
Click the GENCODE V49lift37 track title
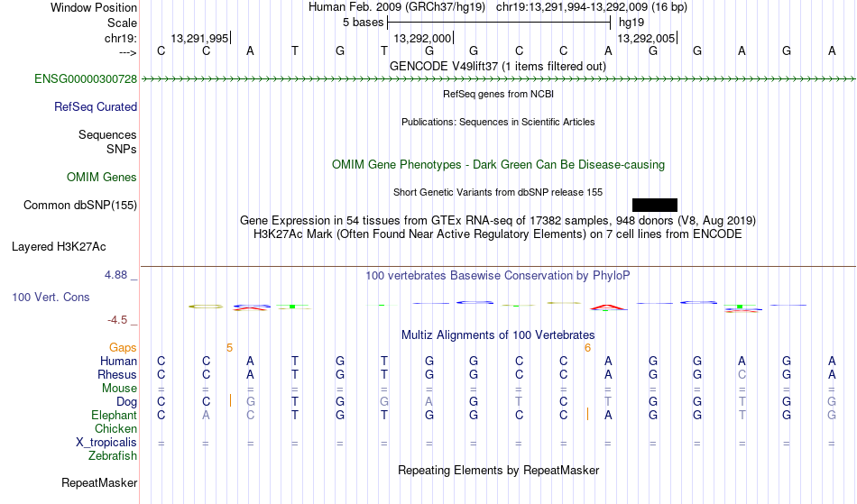point(498,67)
